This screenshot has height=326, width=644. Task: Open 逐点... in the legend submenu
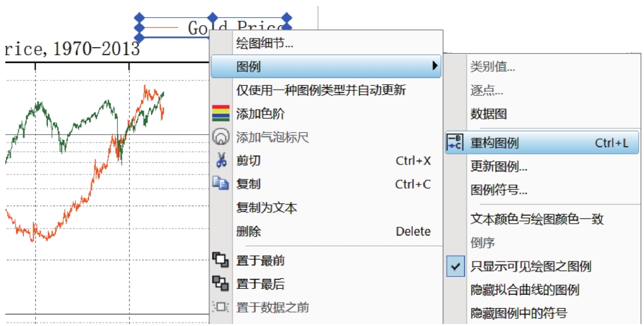pyautogui.click(x=542, y=90)
